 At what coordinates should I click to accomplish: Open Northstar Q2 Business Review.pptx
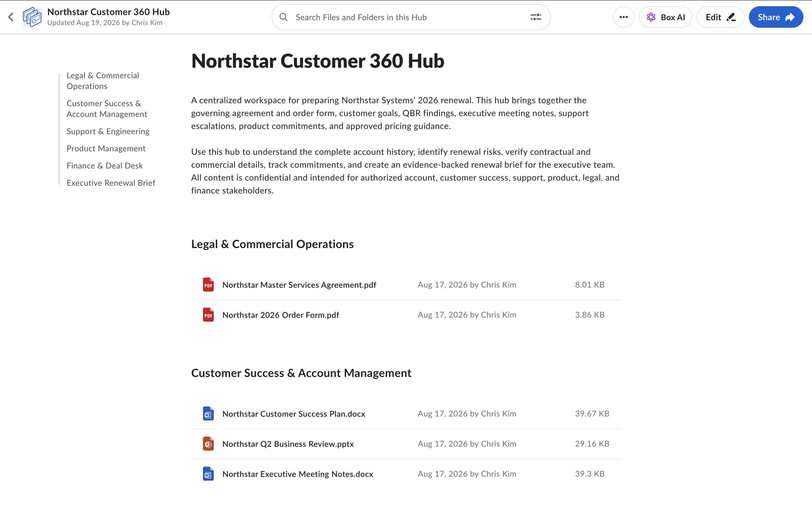(x=288, y=444)
